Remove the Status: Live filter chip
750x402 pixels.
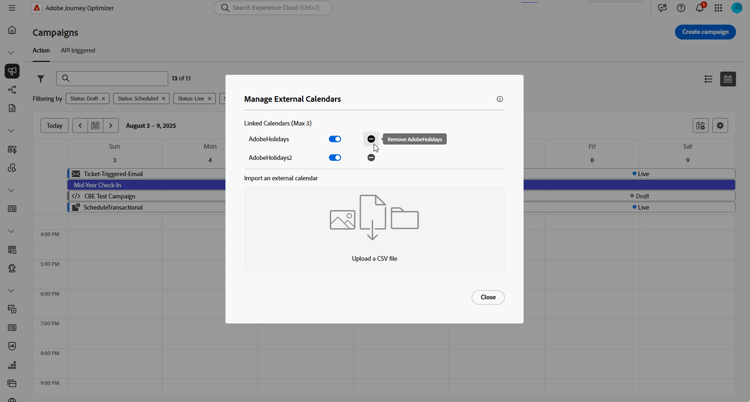[x=209, y=99]
